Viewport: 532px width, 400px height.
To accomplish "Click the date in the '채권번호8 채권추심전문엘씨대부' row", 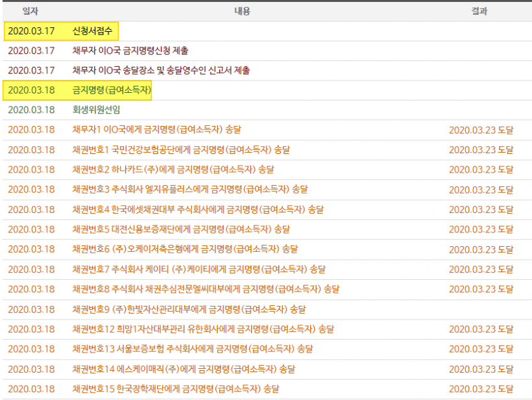I will pos(31,289).
